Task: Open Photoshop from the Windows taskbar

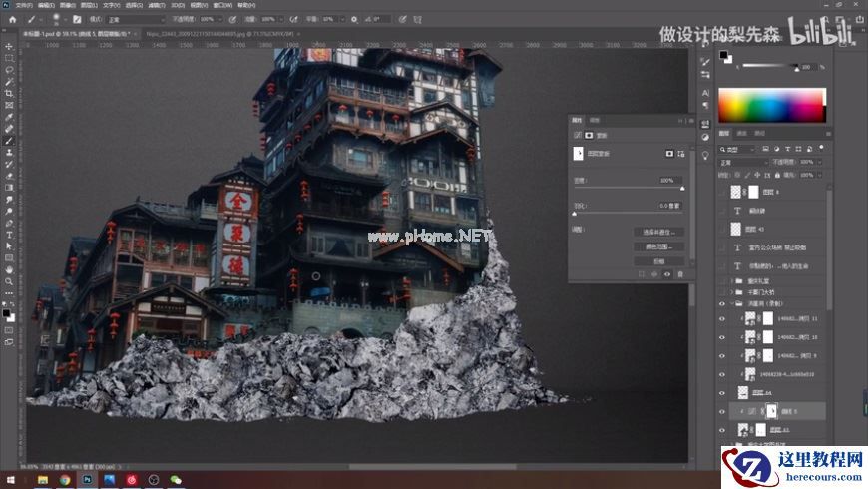Action: pyautogui.click(x=87, y=480)
